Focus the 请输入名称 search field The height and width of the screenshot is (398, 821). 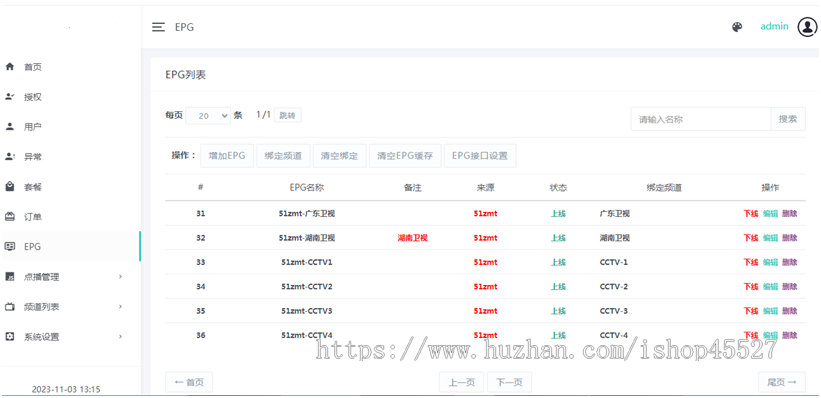tap(701, 119)
